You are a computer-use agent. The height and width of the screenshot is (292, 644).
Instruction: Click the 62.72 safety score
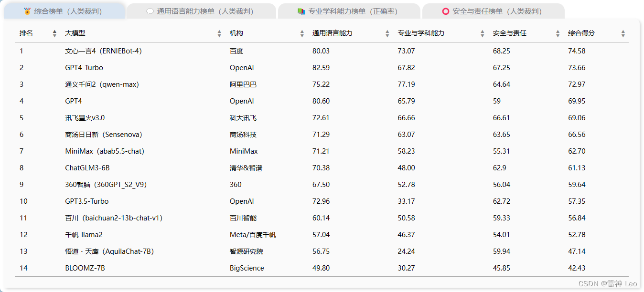502,201
